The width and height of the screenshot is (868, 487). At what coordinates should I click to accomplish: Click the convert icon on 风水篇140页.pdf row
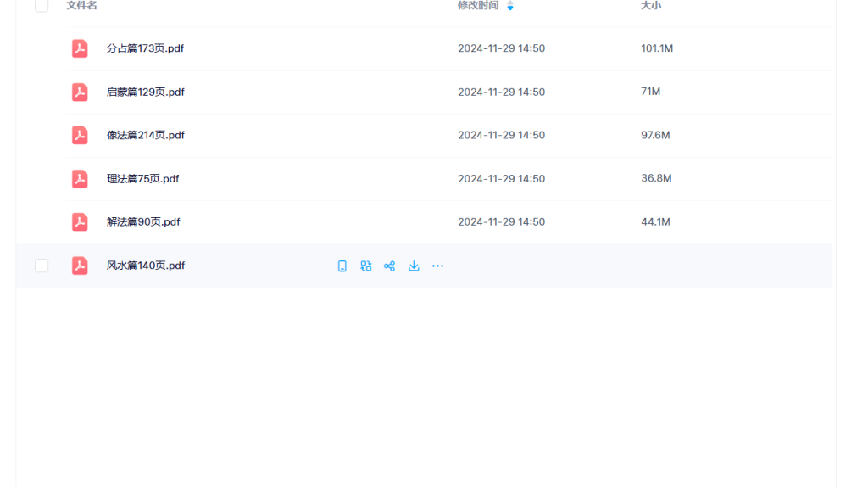coord(365,266)
